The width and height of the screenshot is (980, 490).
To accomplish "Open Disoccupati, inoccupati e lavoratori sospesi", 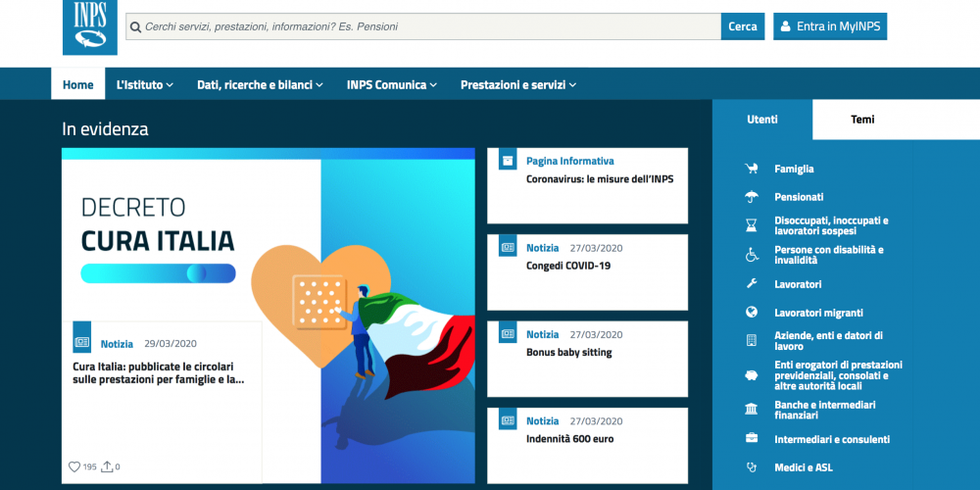I will [831, 225].
